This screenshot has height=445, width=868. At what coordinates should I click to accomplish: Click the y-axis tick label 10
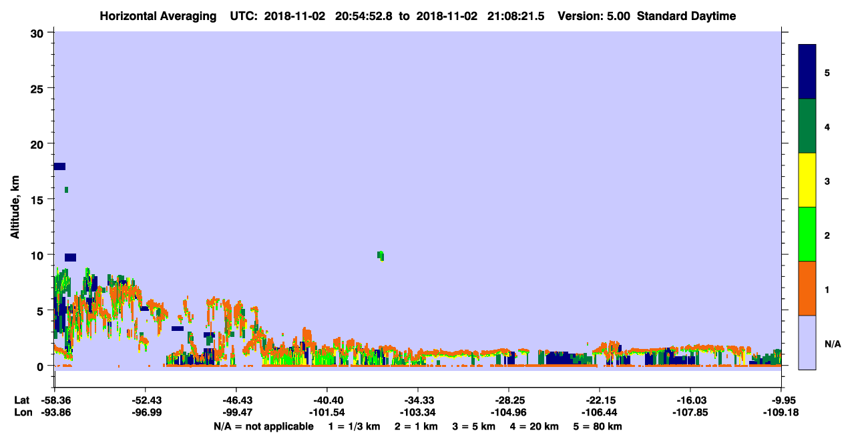39,255
